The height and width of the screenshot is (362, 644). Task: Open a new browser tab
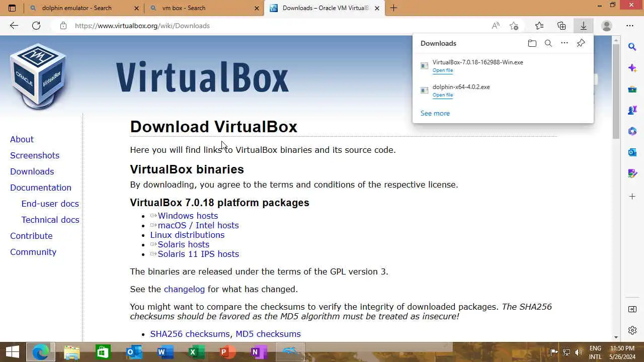point(393,8)
